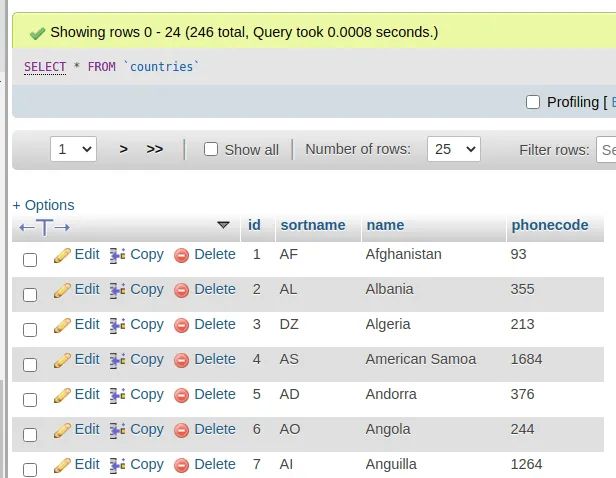Jump to last page with >> button

click(x=155, y=149)
